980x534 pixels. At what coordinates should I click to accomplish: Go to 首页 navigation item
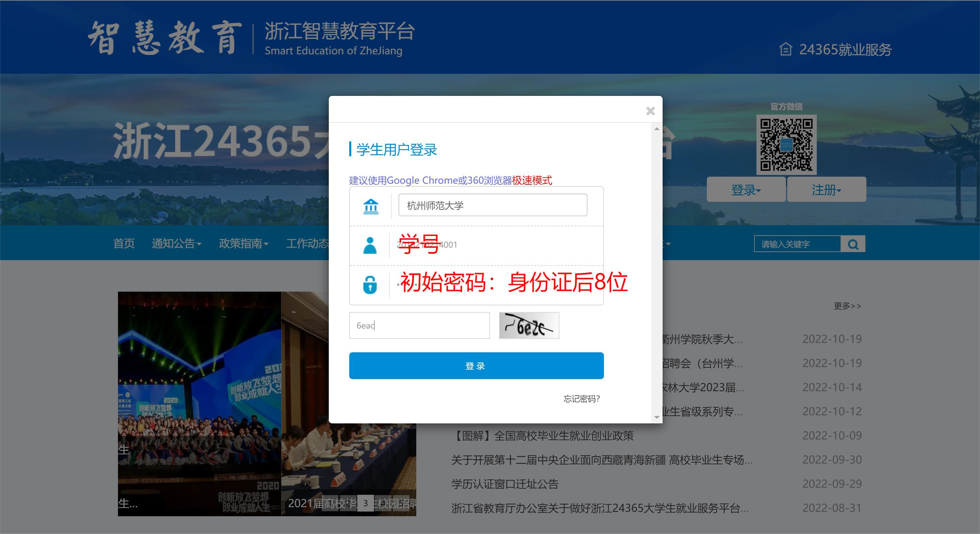pos(124,244)
